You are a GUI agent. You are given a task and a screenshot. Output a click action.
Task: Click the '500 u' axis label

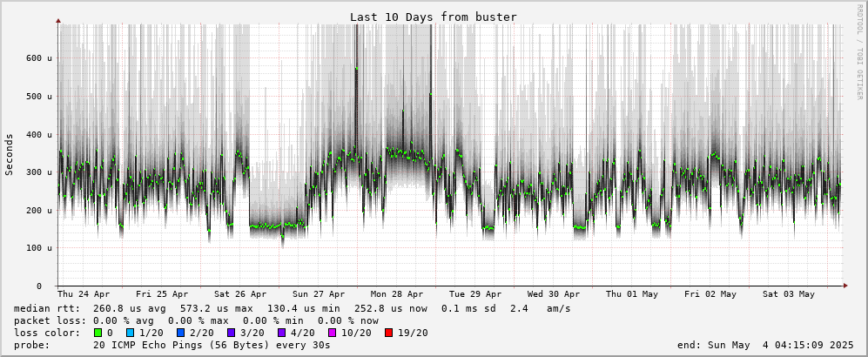pyautogui.click(x=39, y=97)
